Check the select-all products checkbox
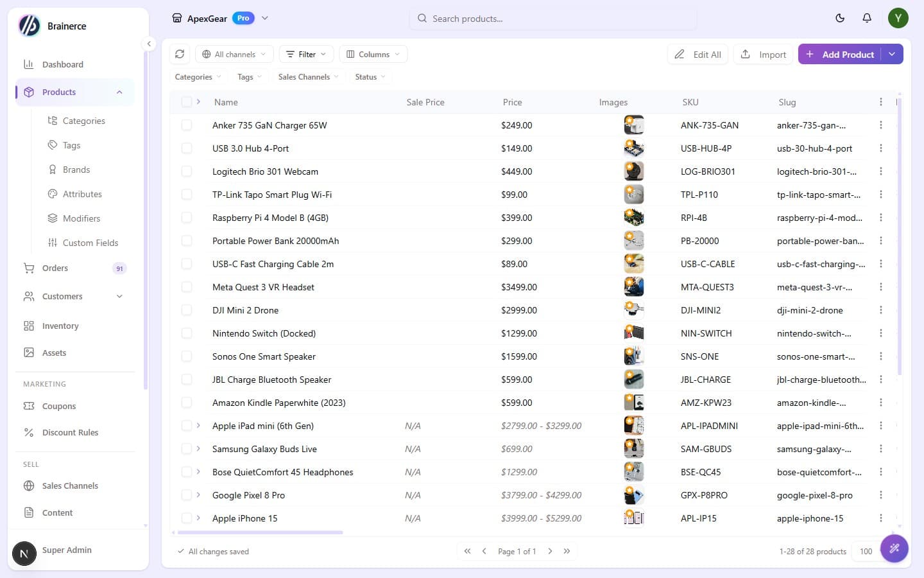Image resolution: width=924 pixels, height=578 pixels. coord(187,102)
